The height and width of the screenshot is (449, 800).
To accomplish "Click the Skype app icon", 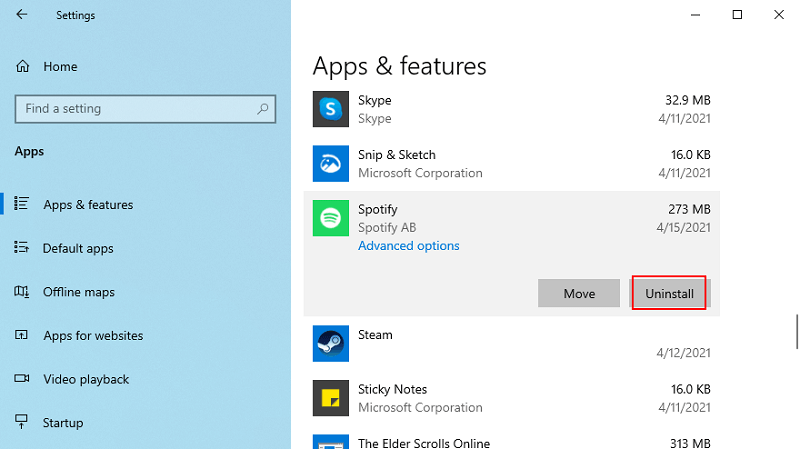I will click(x=330, y=109).
